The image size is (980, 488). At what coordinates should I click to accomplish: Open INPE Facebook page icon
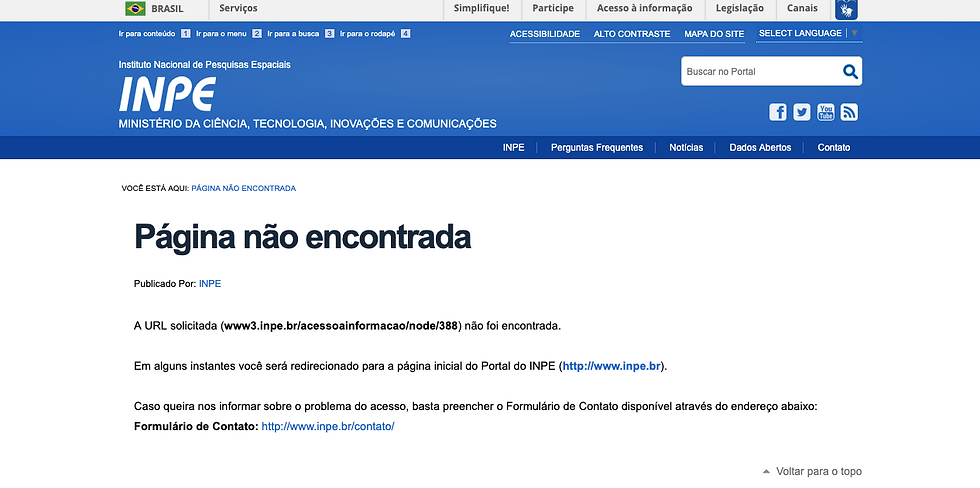click(x=778, y=112)
